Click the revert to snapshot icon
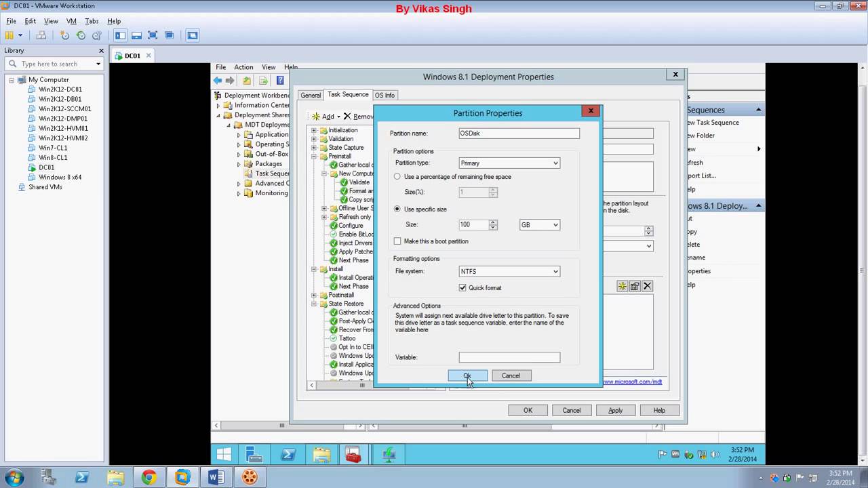The image size is (868, 488). (x=81, y=35)
